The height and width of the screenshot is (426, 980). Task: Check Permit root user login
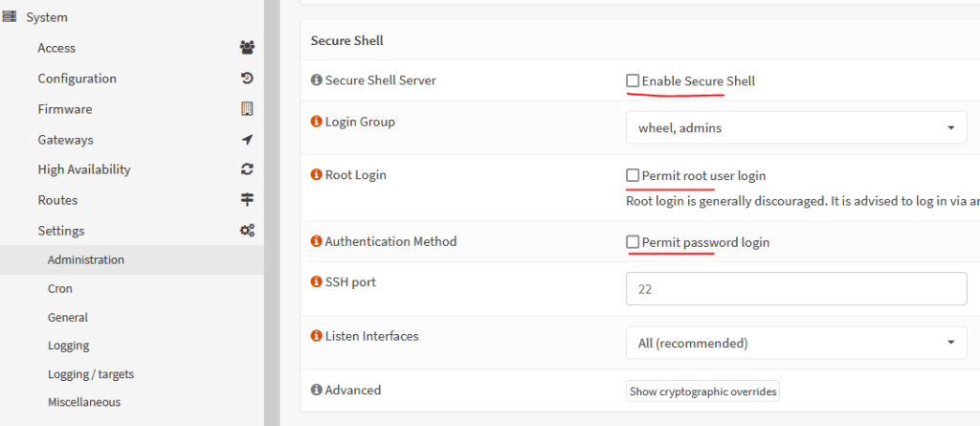tap(633, 175)
